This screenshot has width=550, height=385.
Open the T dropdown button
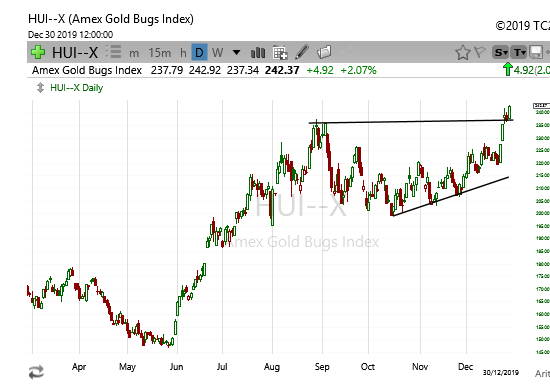[519, 53]
